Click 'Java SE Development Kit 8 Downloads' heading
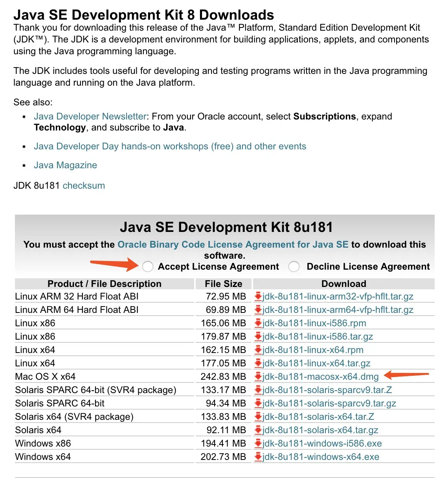448x478 pixels. (144, 15)
